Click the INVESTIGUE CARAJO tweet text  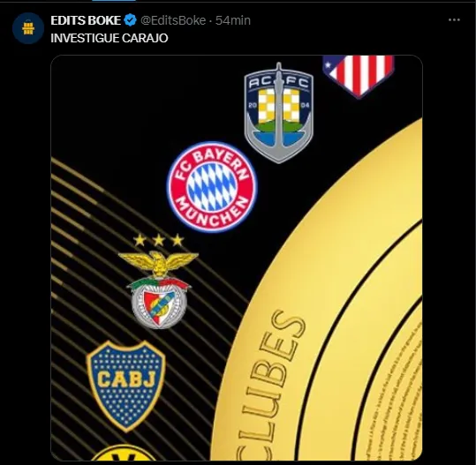tap(110, 38)
